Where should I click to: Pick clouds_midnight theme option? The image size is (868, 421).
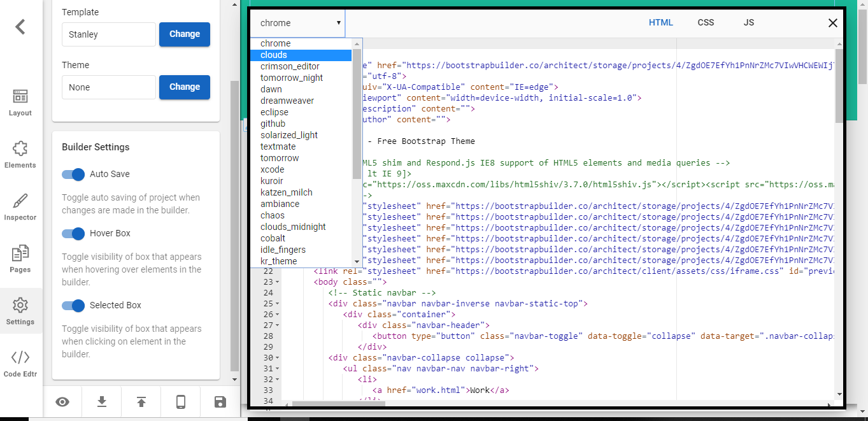click(x=301, y=227)
